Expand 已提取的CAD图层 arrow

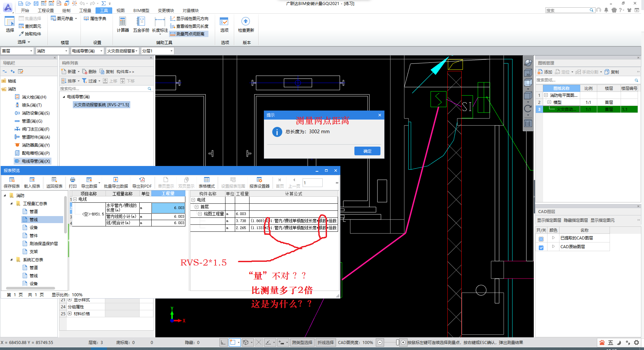coord(553,238)
